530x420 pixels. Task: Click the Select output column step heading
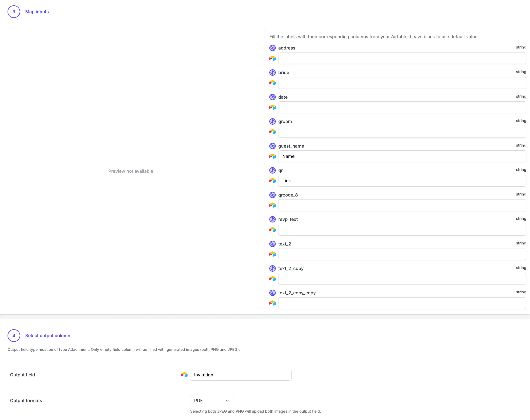click(48, 336)
